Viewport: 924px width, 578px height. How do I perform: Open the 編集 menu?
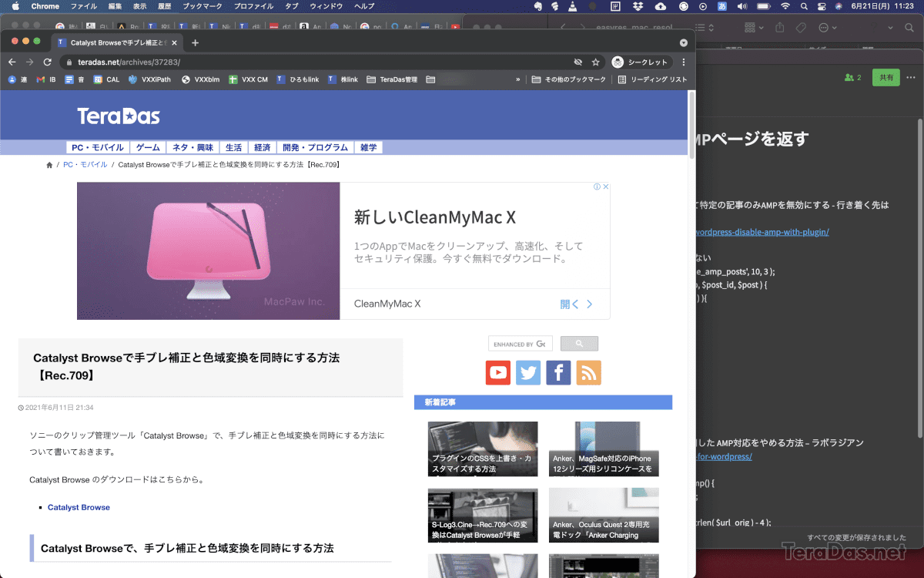pos(115,6)
